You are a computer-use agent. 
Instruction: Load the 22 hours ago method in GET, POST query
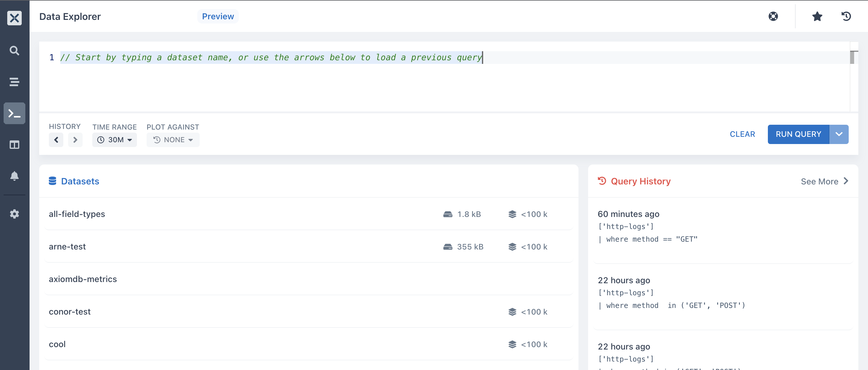[723, 297]
